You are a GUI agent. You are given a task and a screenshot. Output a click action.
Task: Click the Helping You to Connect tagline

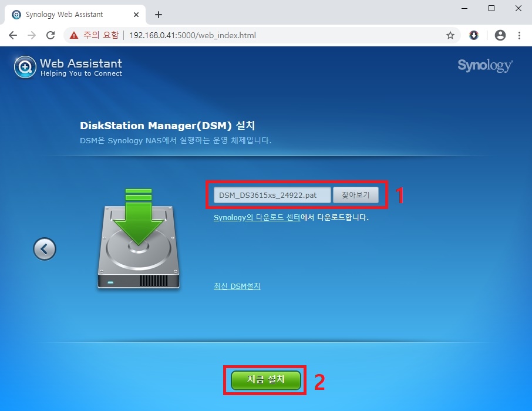click(81, 73)
